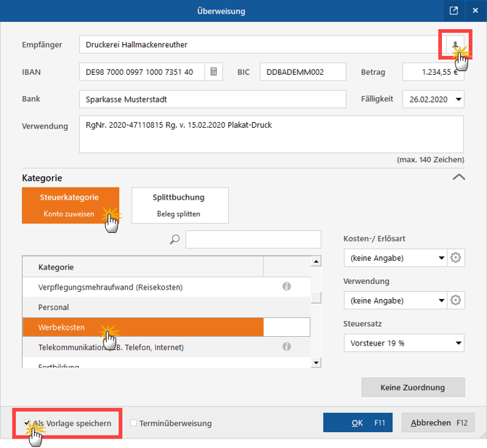Open the Steuersatz Vorsteuer 19 % dropdown
The width and height of the screenshot is (487, 448).
[x=458, y=343]
